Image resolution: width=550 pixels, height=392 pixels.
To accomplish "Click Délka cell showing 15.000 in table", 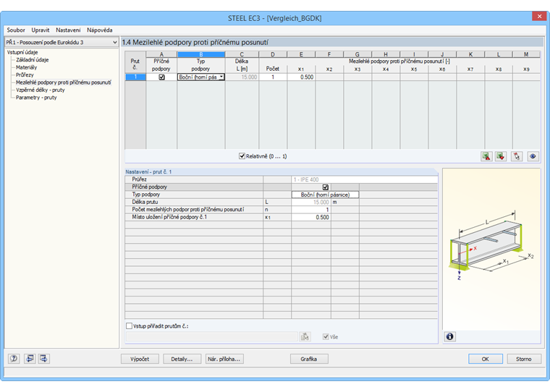I will [242, 77].
